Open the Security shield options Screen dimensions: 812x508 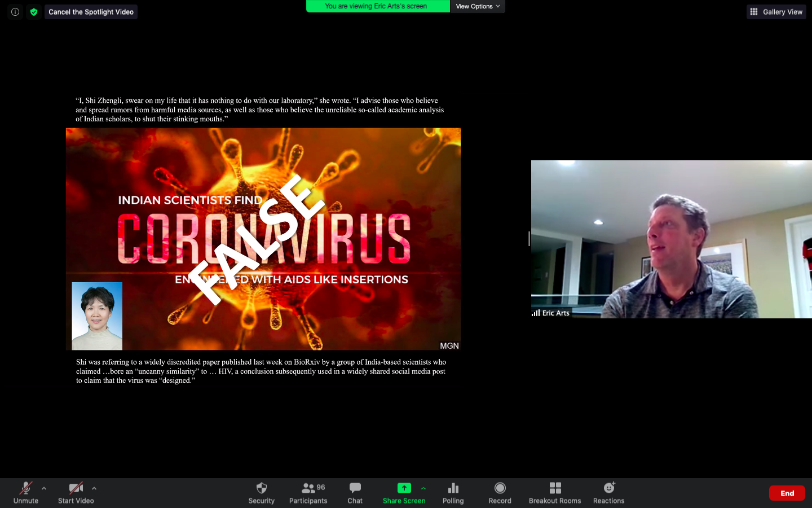pyautogui.click(x=261, y=492)
